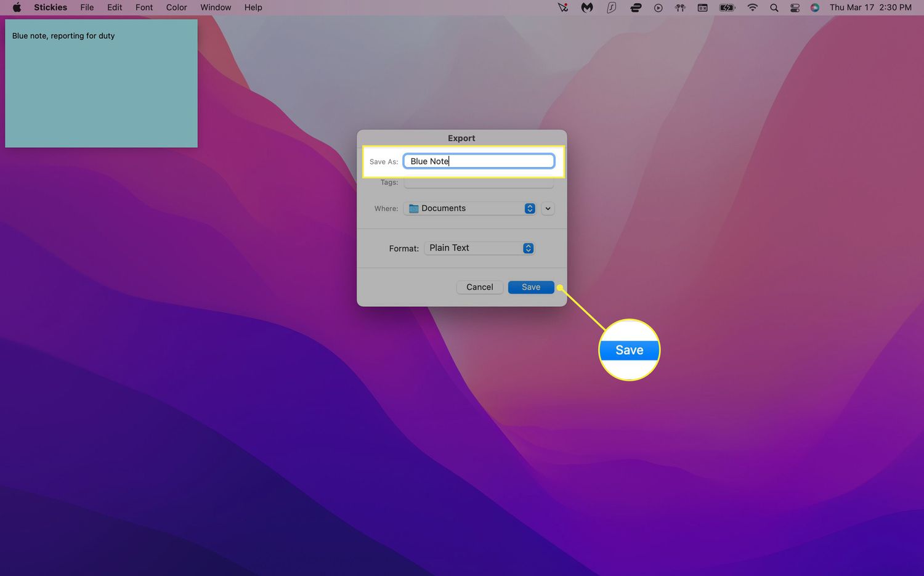Viewport: 924px width, 576px height.
Task: Open Control Center from menu bar
Action: pyautogui.click(x=795, y=7)
